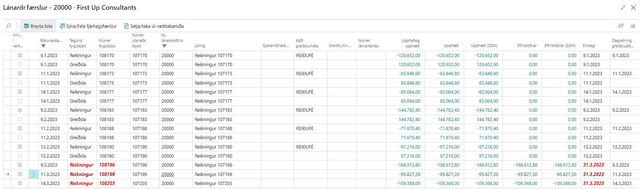Viewport: 644px width, 189px height.
Task: Click Eftirstöðvar amount -168.912,80
Action: 525,165
